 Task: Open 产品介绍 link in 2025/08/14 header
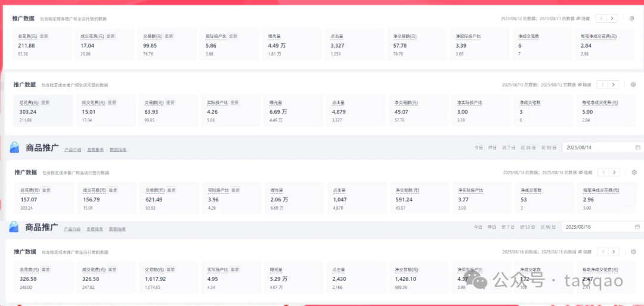(x=73, y=149)
